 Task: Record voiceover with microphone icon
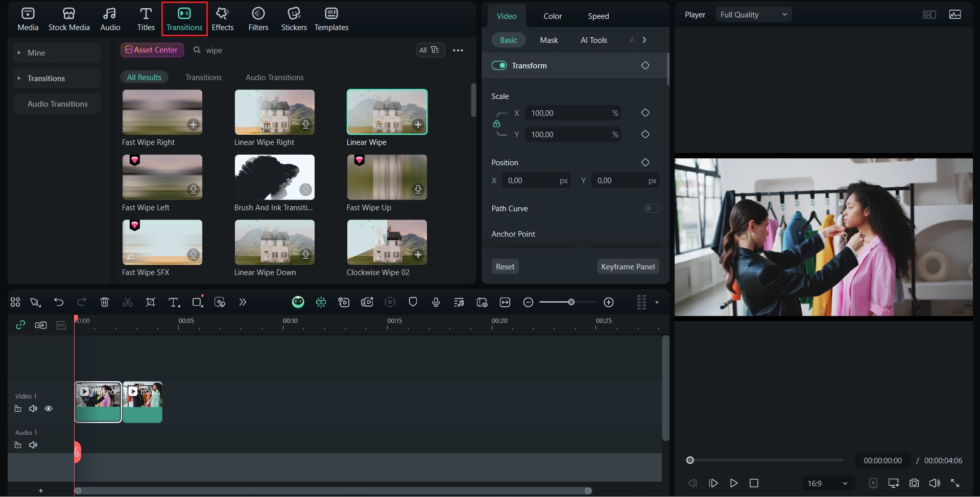coord(436,302)
